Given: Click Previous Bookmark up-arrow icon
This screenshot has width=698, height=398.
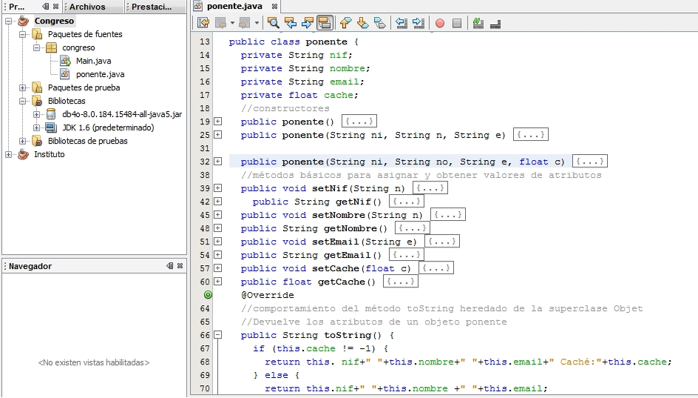Looking at the screenshot, I should click(345, 23).
